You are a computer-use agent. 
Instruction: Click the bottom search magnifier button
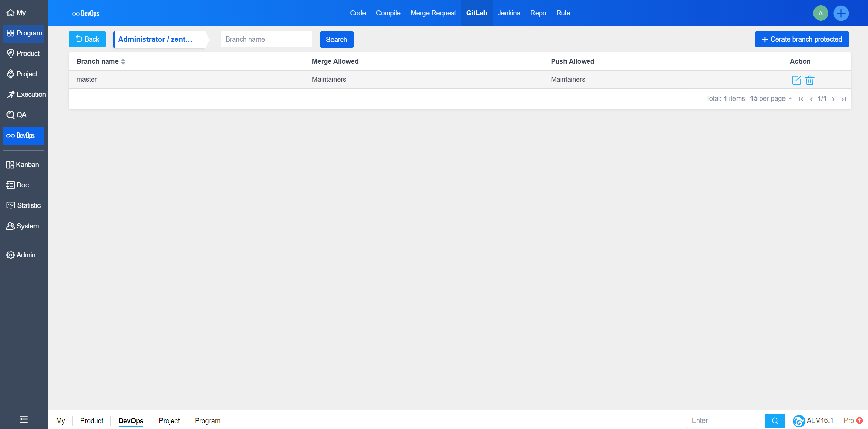[x=775, y=421]
